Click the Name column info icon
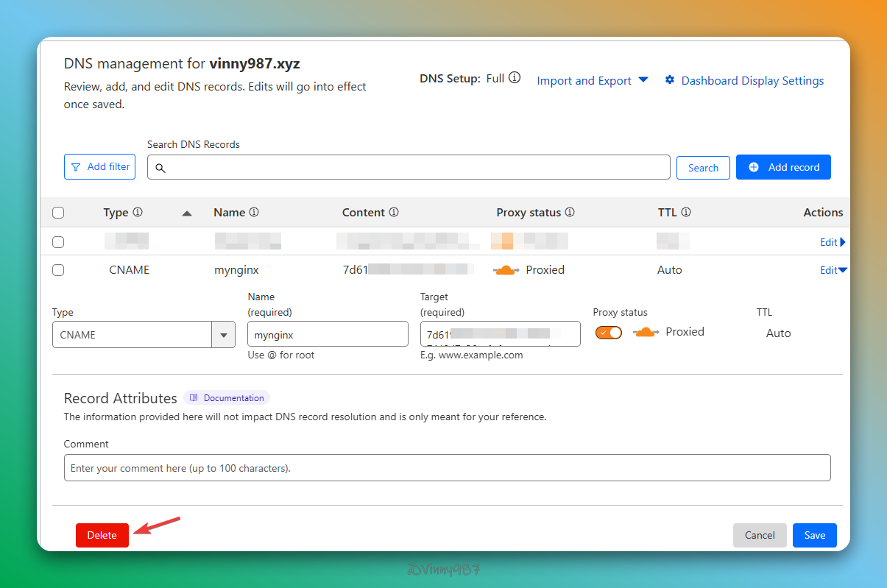The height and width of the screenshot is (588, 887). (x=254, y=212)
